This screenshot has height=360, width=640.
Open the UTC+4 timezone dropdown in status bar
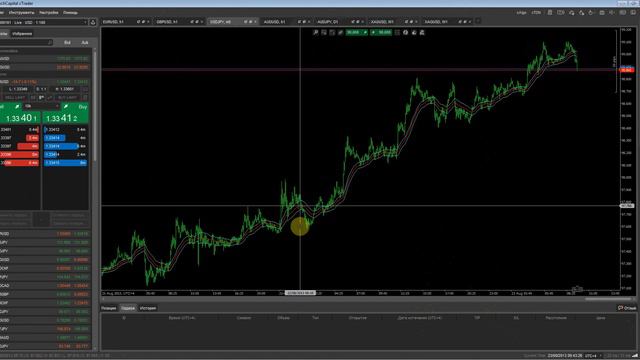593,356
